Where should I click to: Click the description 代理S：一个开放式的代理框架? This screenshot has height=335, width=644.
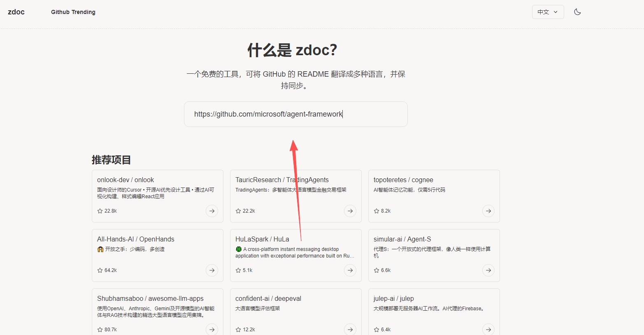432,253
